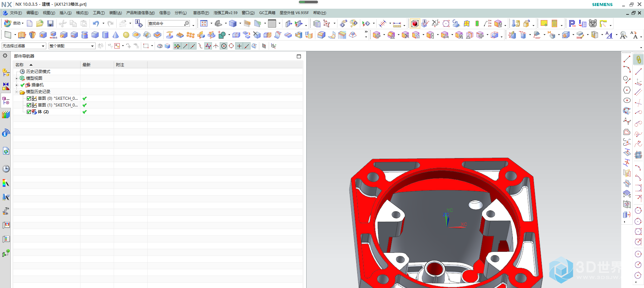
Task: Open the Constraint Navigator sidebar tab
Action: point(6,86)
